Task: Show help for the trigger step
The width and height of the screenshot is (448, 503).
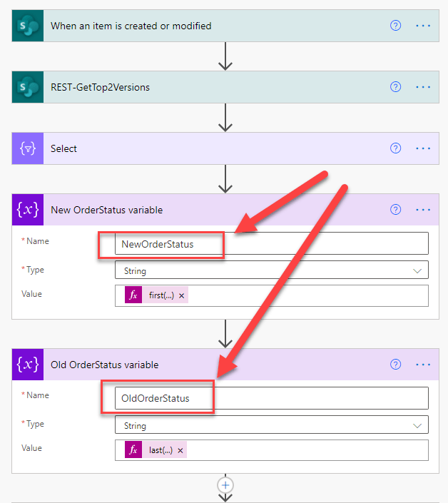Action: [396, 26]
